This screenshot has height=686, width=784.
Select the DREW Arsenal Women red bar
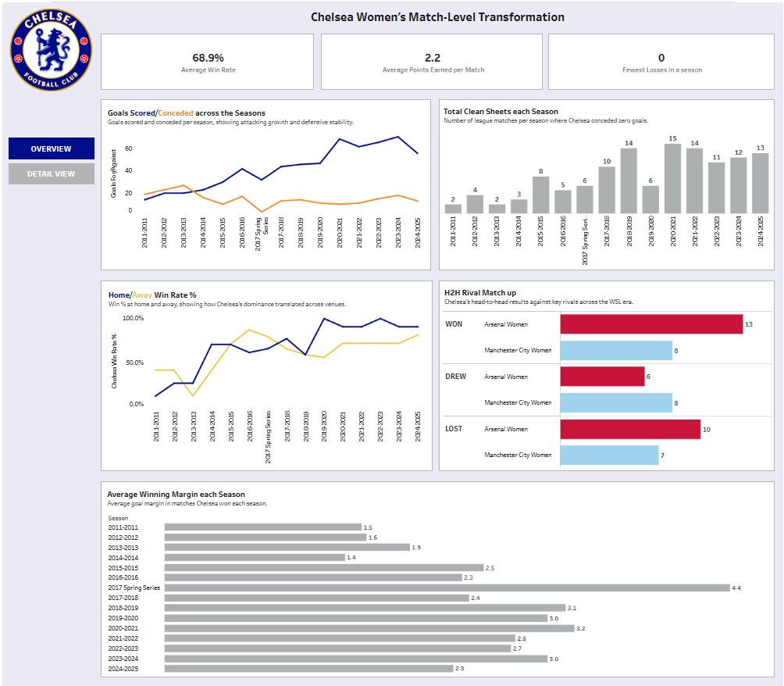603,377
